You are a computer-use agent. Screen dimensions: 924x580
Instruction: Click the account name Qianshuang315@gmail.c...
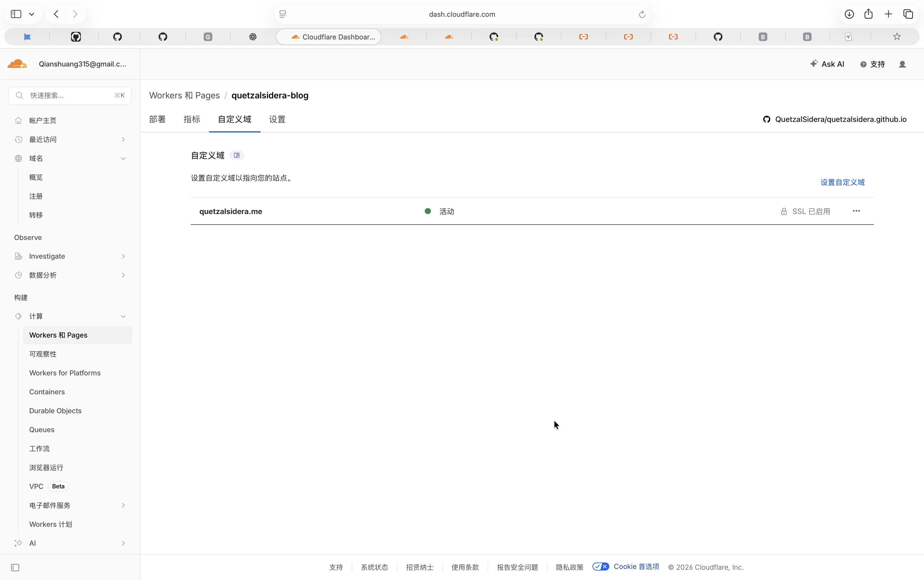(x=82, y=64)
